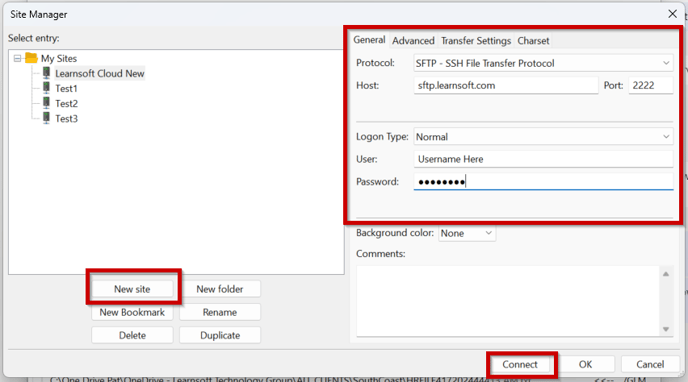Screen dimensions: 688x382
Task: Click the server icon beside Test3
Action: [46, 118]
